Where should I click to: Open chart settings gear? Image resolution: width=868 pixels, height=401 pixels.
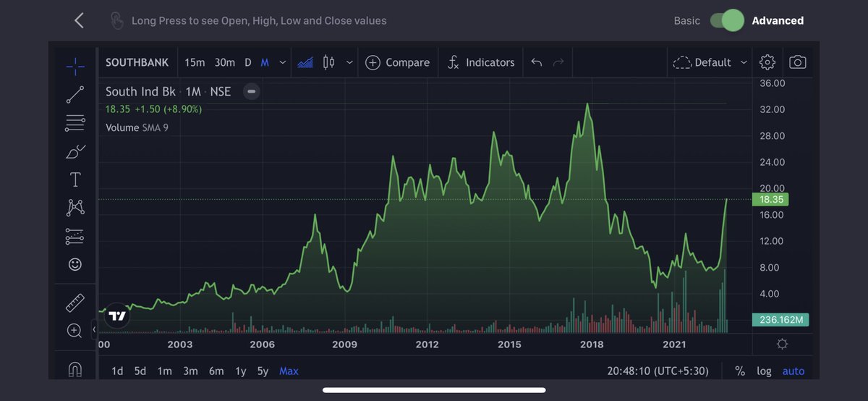[767, 62]
